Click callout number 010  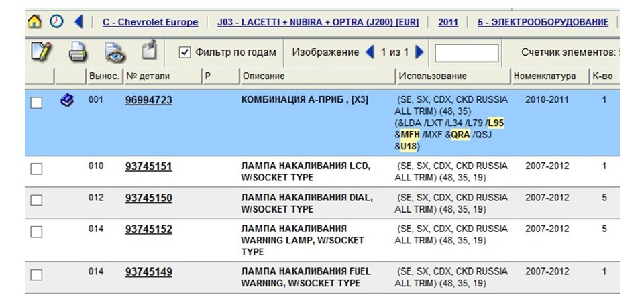click(96, 166)
